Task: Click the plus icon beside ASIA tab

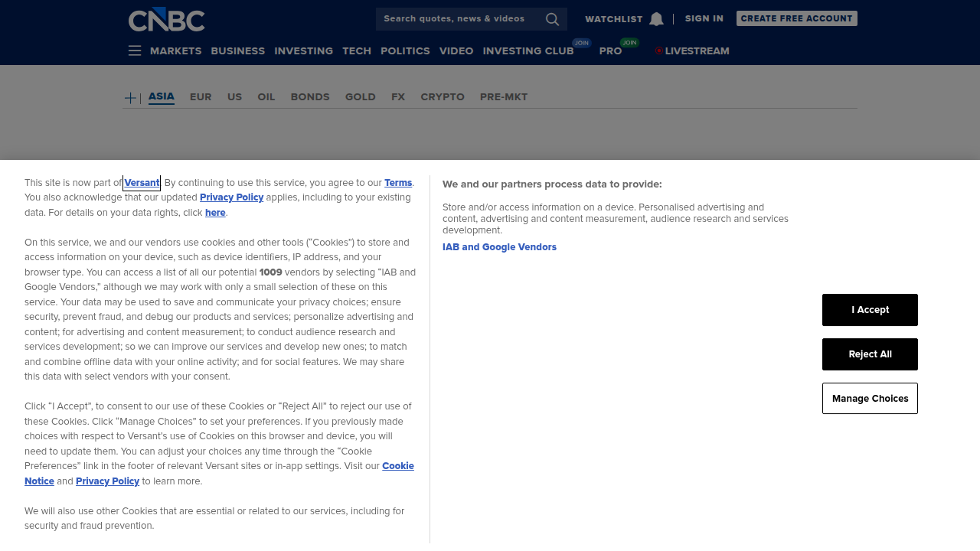Action: pos(130,98)
